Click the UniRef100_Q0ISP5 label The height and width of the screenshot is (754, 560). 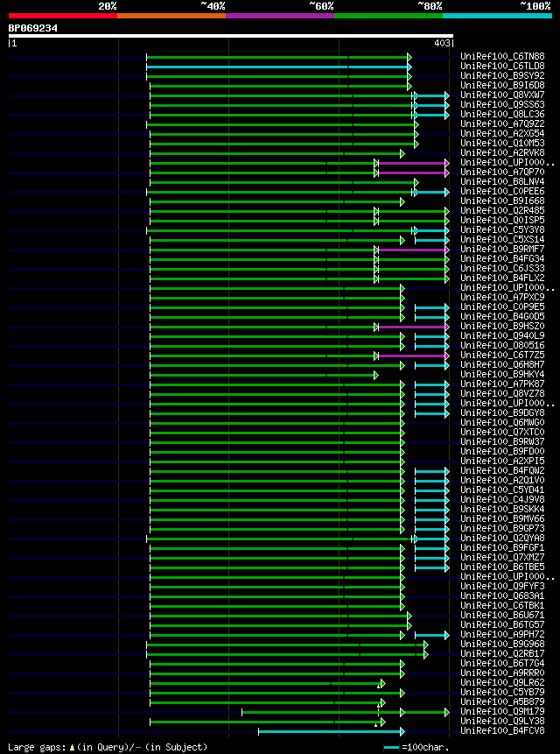point(502,220)
